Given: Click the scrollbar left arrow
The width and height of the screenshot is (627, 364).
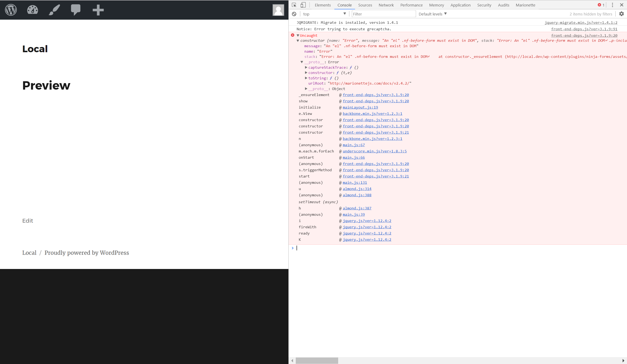Looking at the screenshot, I should click(292, 360).
